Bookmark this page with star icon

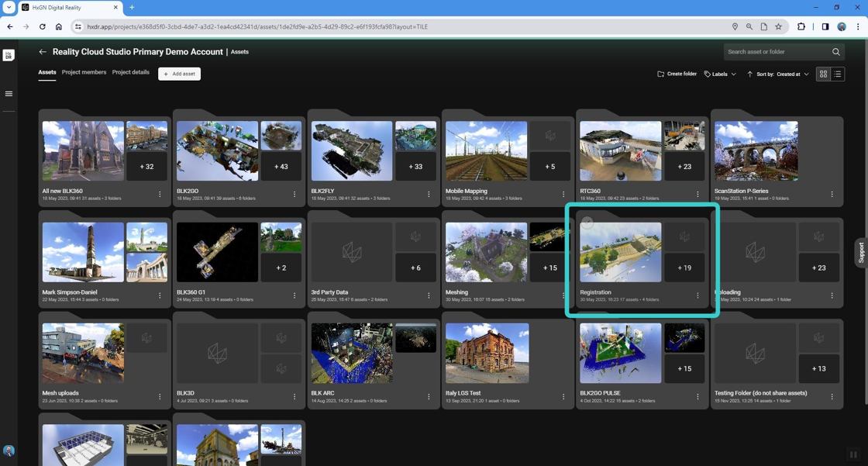pos(778,26)
